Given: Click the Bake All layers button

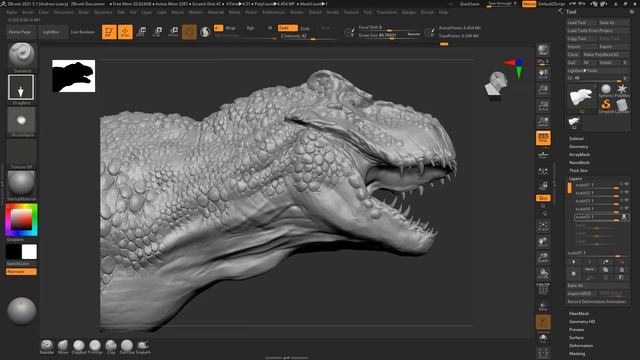Looking at the screenshot, I should tap(597, 286).
